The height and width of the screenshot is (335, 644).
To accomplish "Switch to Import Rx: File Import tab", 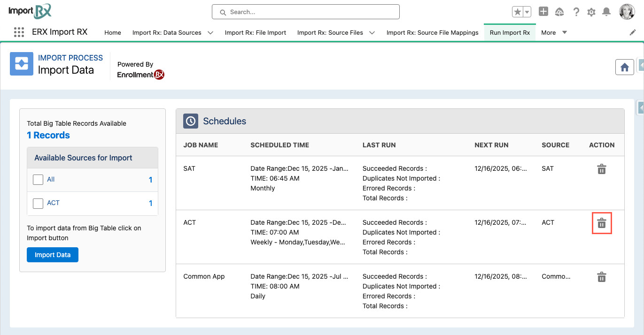I will coord(255,33).
